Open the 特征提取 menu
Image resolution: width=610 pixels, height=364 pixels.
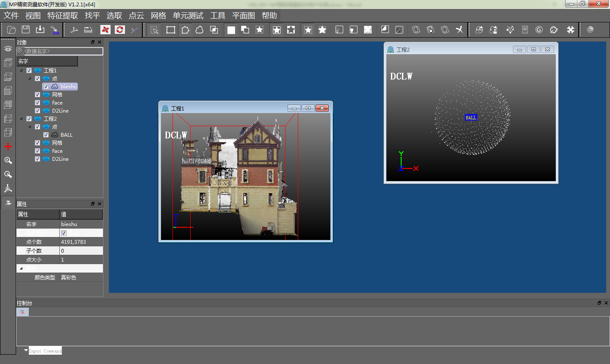(63, 16)
